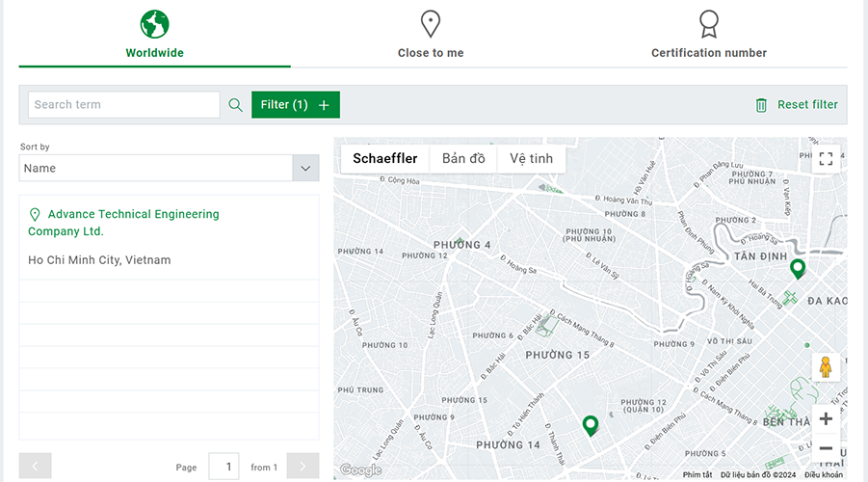Image resolution: width=868 pixels, height=482 pixels.
Task: Switch to the Certification number tab label
Action: click(x=709, y=53)
